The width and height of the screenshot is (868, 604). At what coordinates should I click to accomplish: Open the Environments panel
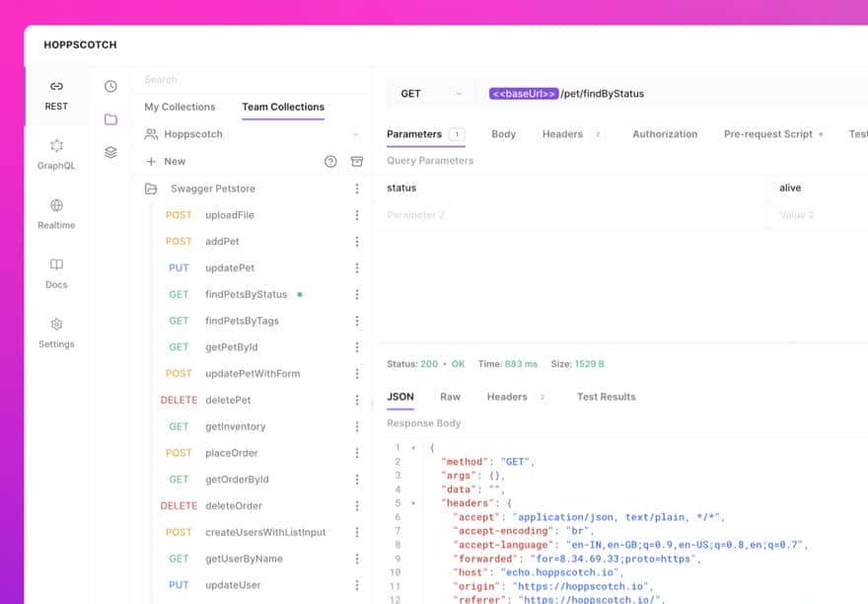pos(108,152)
